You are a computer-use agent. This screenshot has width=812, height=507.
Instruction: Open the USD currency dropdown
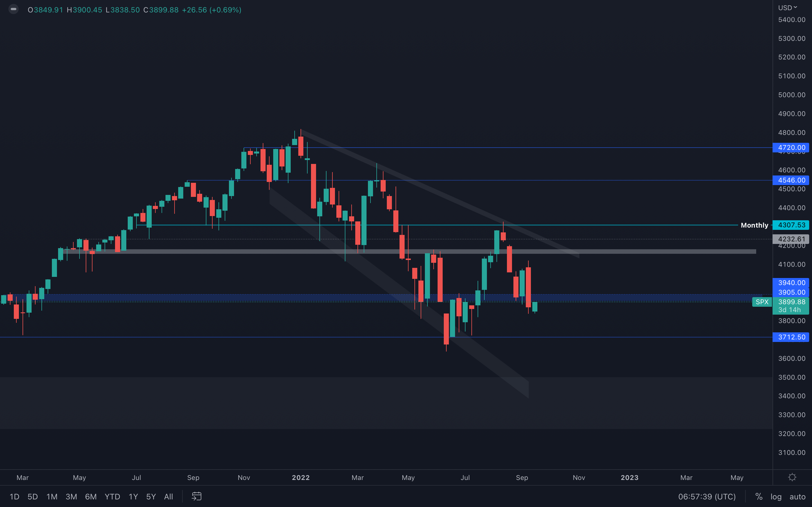coord(787,8)
